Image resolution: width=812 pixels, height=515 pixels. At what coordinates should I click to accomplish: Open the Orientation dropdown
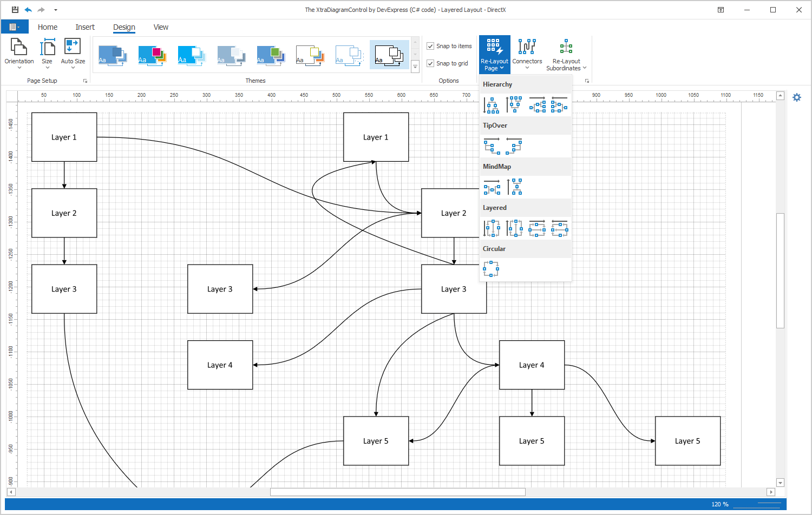(19, 54)
